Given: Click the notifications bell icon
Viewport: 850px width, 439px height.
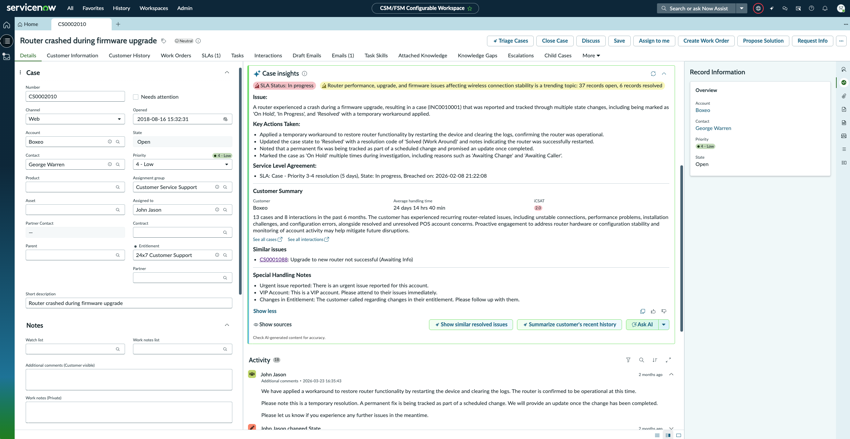Looking at the screenshot, I should pos(825,9).
